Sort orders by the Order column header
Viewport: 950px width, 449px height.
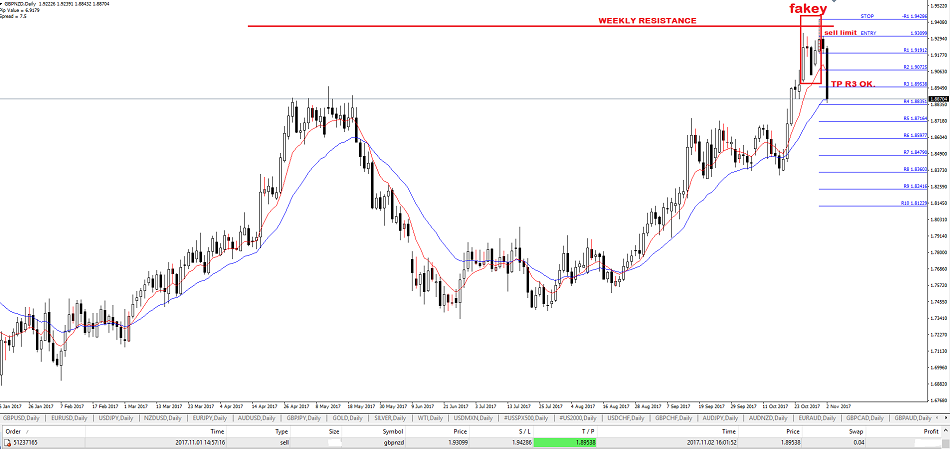(x=13, y=430)
